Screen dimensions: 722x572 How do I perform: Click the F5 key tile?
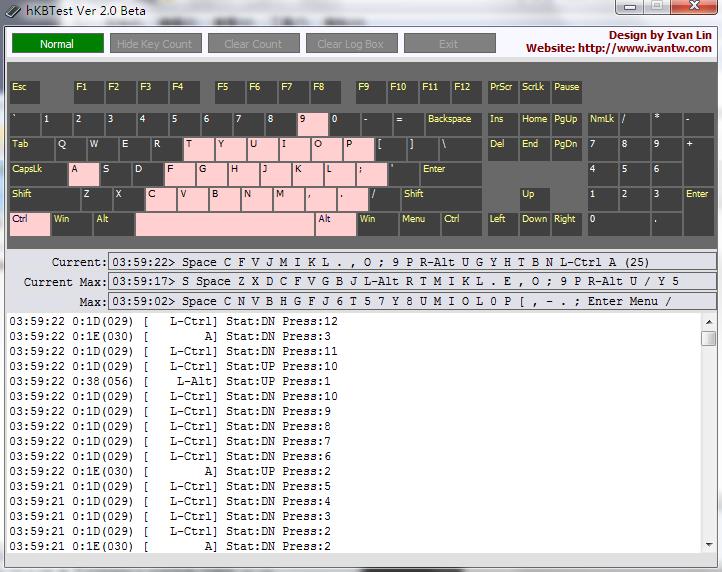[229, 92]
